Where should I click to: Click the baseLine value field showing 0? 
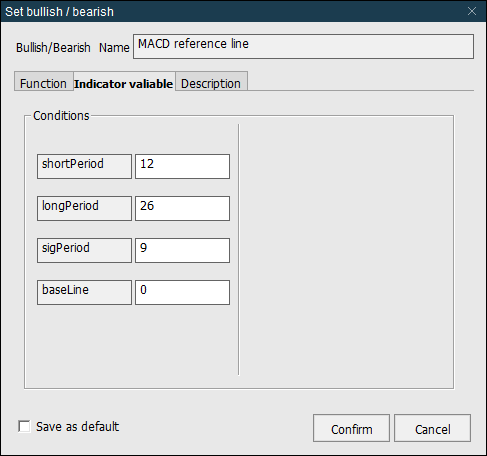182,292
